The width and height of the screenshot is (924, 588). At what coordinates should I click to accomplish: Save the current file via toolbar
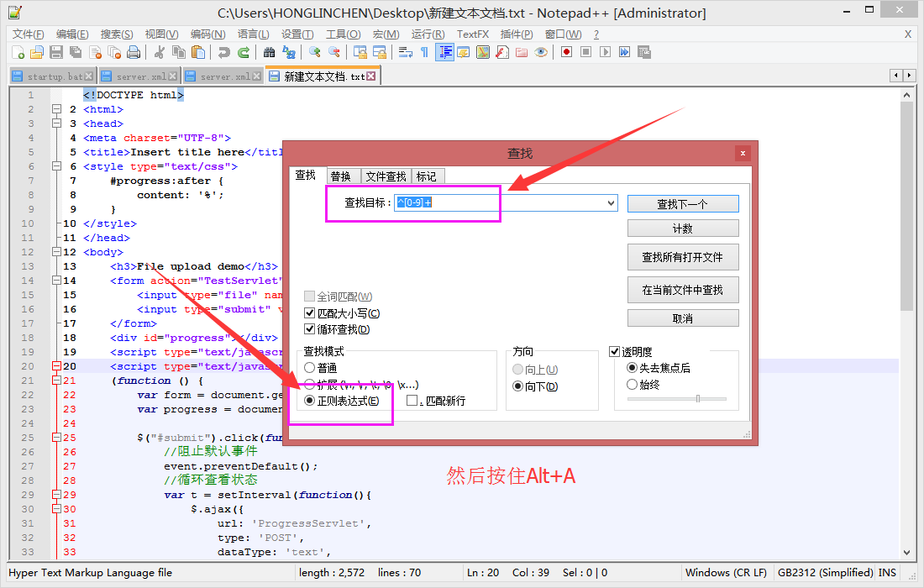56,52
